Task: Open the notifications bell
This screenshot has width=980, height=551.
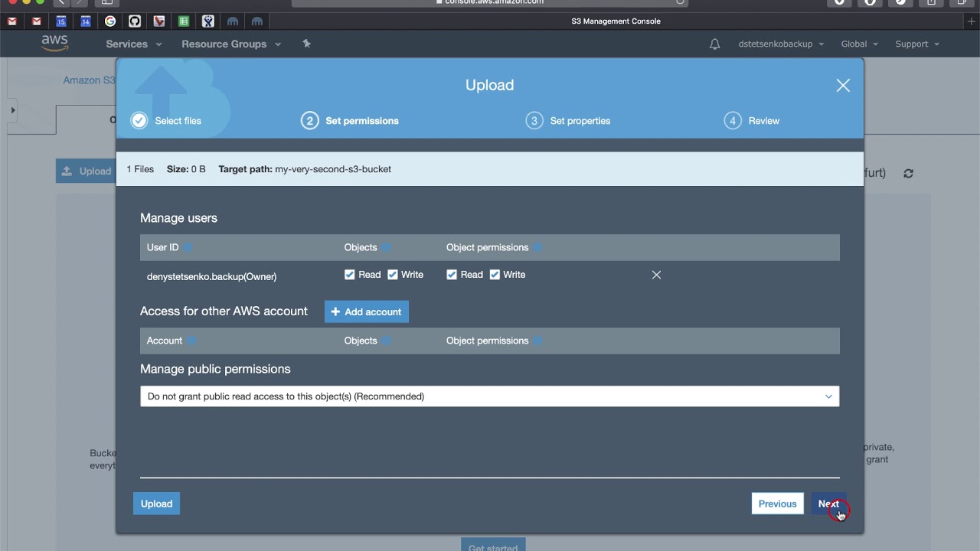Action: click(x=714, y=44)
